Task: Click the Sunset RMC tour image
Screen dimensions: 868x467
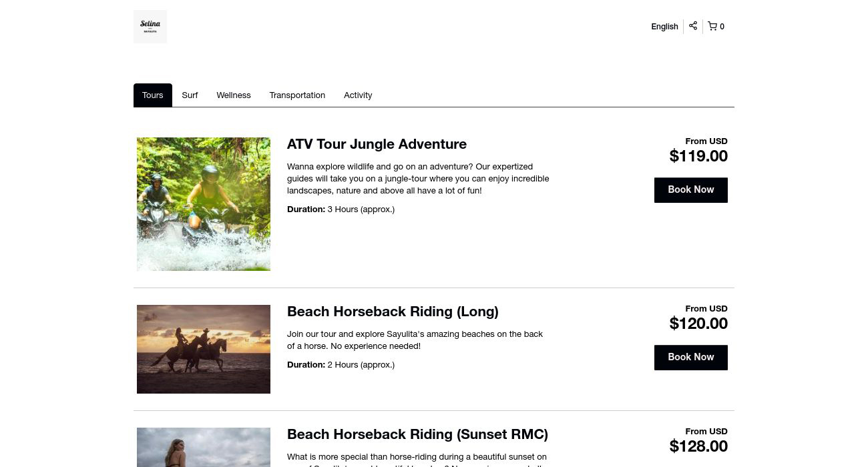Action: coord(204,447)
